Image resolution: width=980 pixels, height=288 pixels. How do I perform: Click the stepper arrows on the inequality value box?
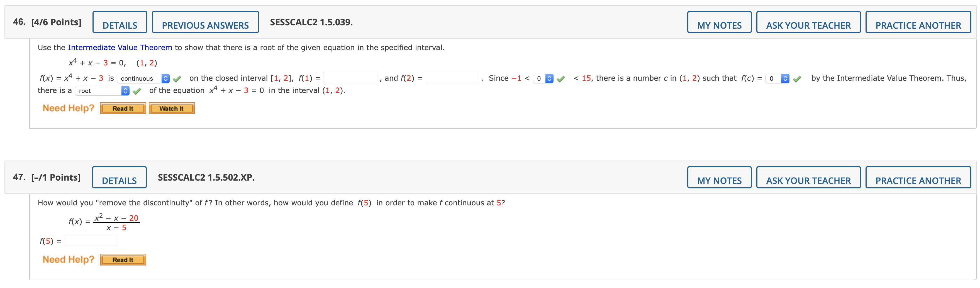549,78
